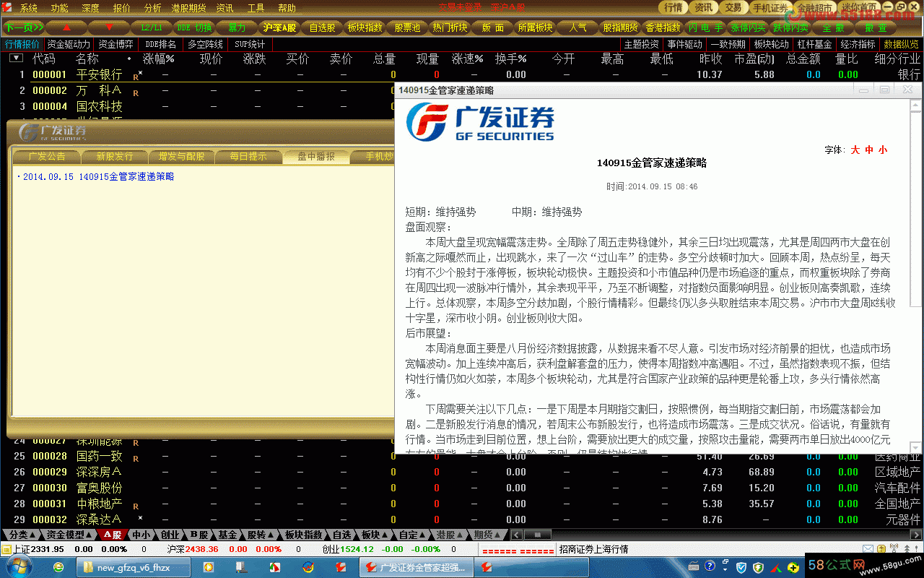The image size is (924, 578).
Task: Select stock row 000001 平安银行
Action: (x=462, y=74)
